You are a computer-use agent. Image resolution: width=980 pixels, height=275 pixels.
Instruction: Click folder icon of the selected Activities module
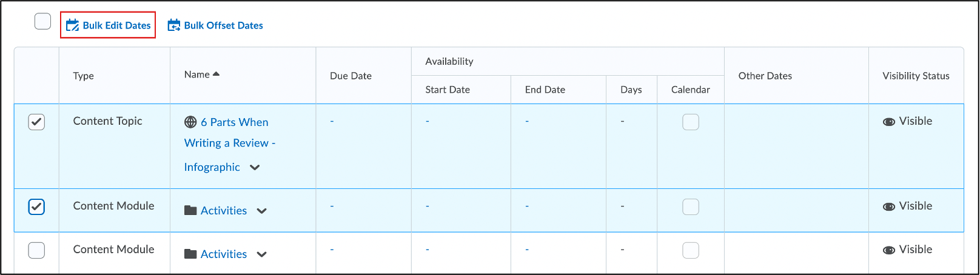[190, 211]
